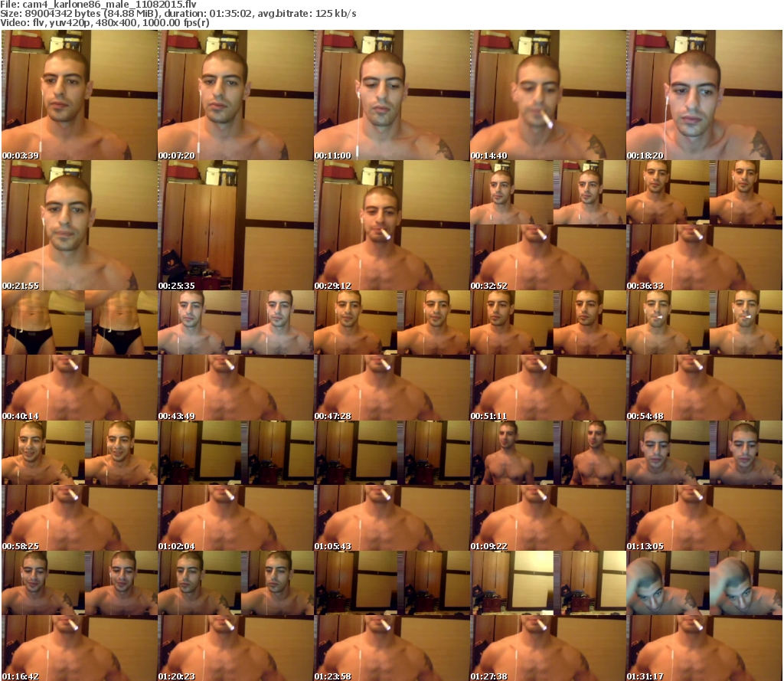Viewport: 784px width, 681px height.
Task: Open the thumbnail marked 01:02:04
Action: (236, 486)
